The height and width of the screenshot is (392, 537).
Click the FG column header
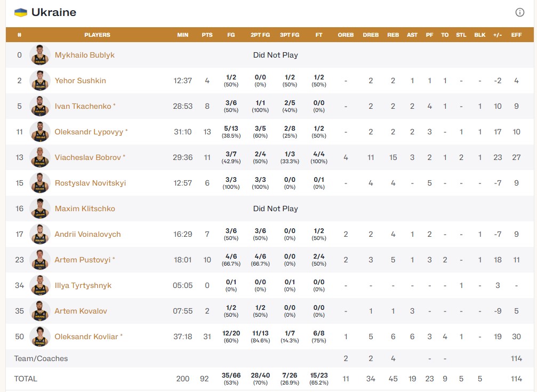231,35
